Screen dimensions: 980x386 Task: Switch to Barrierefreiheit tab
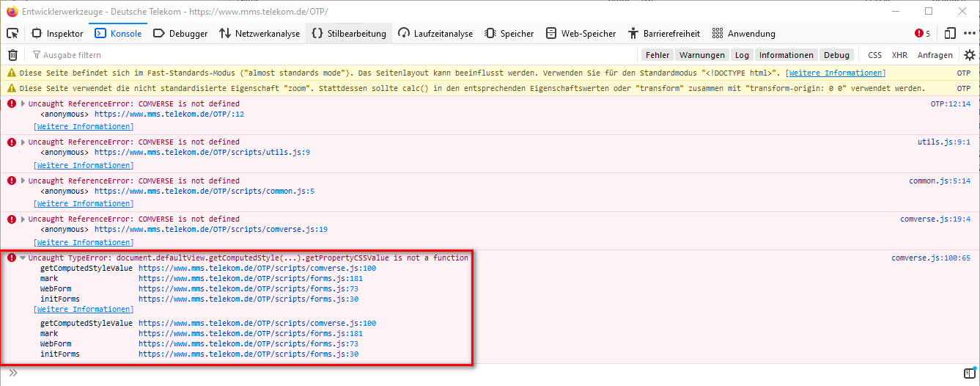pos(663,33)
